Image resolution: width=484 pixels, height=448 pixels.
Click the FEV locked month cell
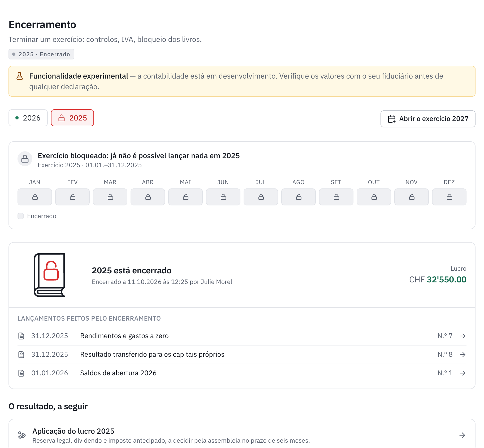pyautogui.click(x=72, y=197)
